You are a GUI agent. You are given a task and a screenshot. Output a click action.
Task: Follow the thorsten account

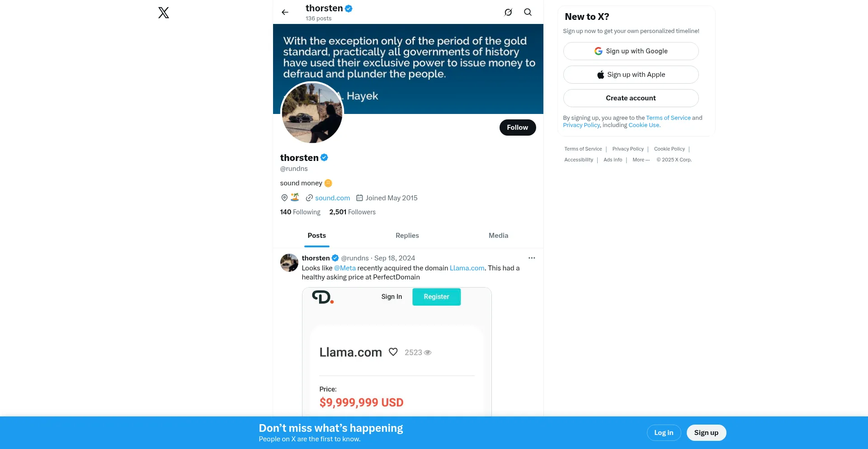coord(518,128)
